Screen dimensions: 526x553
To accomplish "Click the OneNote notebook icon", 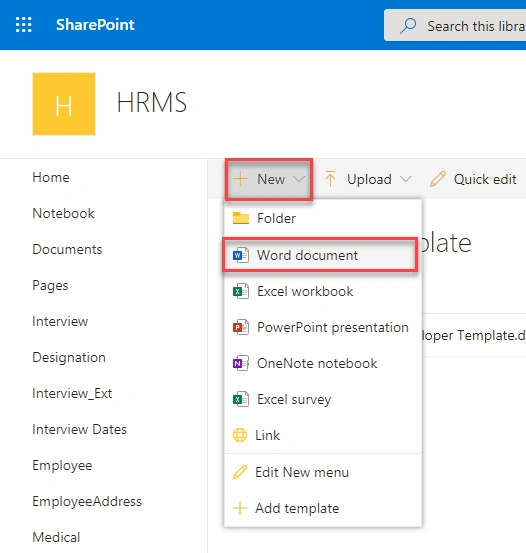I will point(241,363).
